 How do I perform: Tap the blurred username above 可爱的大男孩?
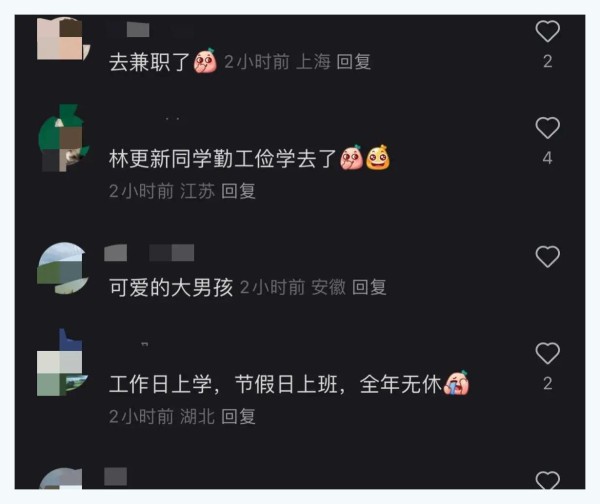click(x=149, y=253)
